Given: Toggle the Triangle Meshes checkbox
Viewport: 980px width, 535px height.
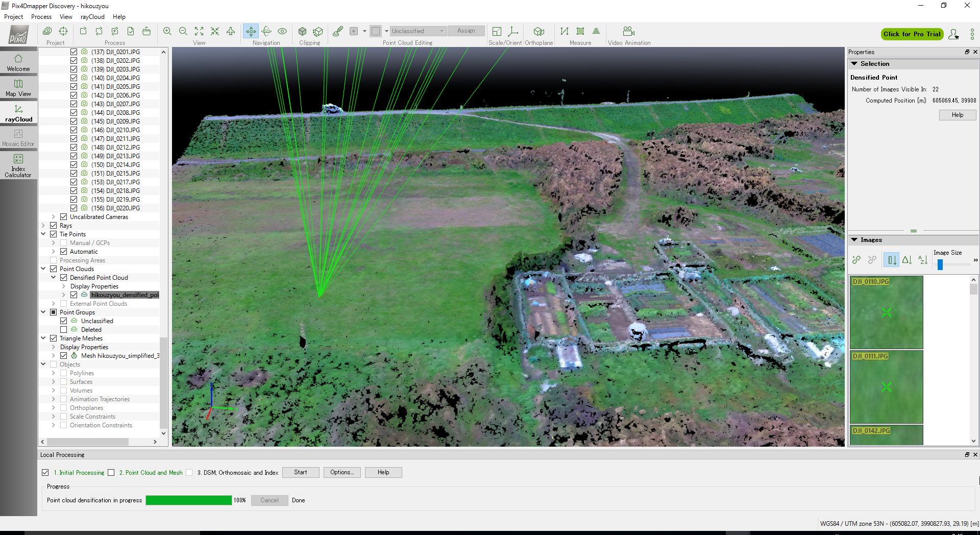Looking at the screenshot, I should (53, 338).
